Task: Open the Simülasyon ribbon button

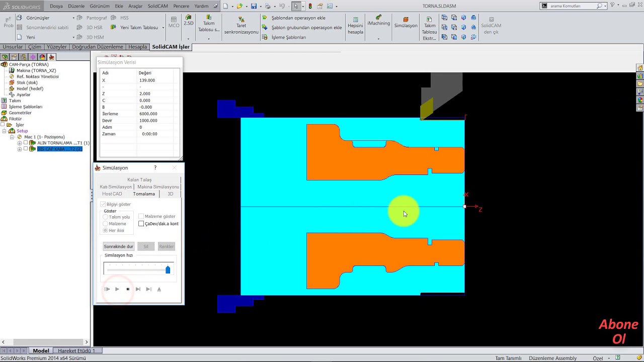Action: tap(406, 23)
